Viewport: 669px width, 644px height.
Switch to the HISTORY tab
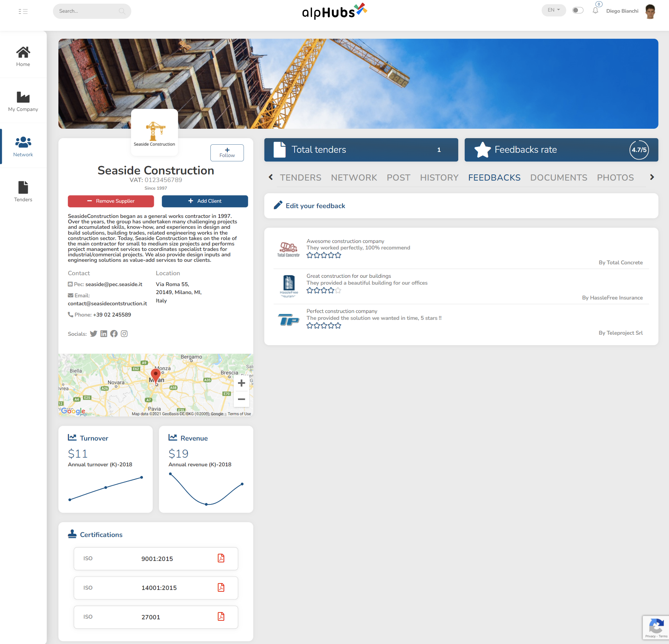coord(439,178)
